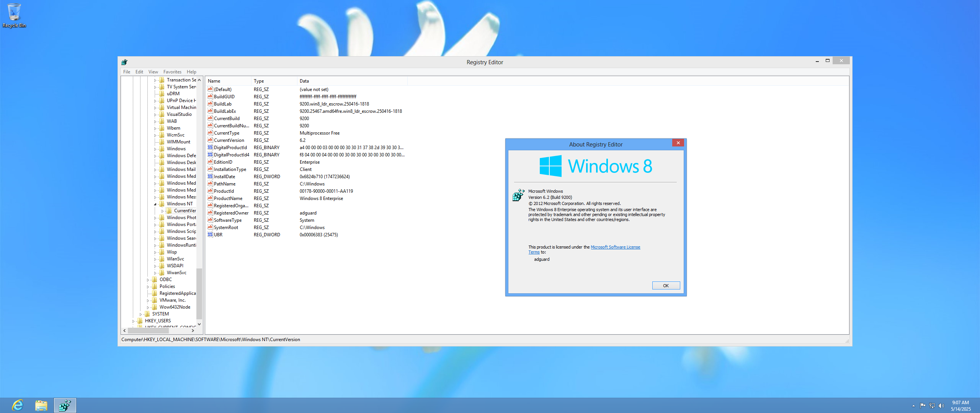Image resolution: width=980 pixels, height=413 pixels.
Task: Expand the Wow6432Node key
Action: coord(148,307)
